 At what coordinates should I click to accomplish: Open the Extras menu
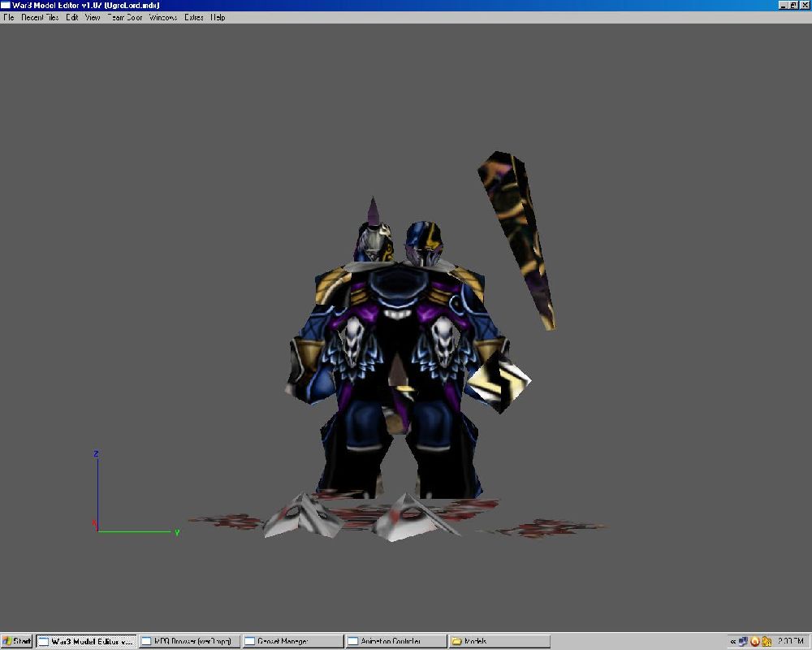pos(194,17)
